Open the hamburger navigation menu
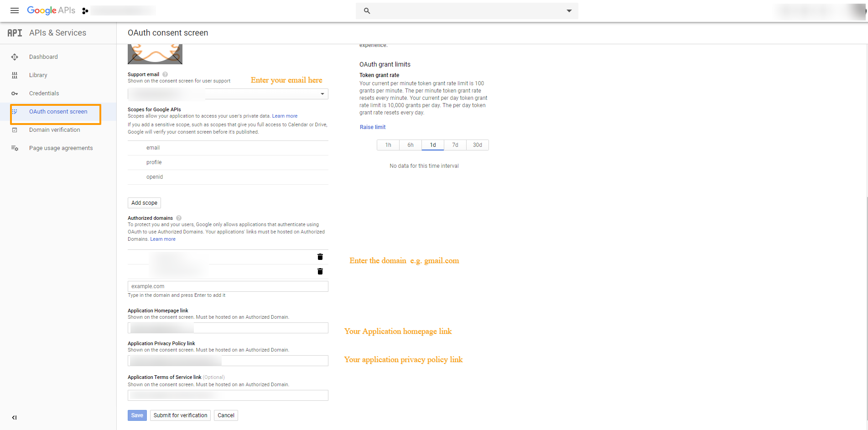The height and width of the screenshot is (430, 868). click(x=15, y=10)
